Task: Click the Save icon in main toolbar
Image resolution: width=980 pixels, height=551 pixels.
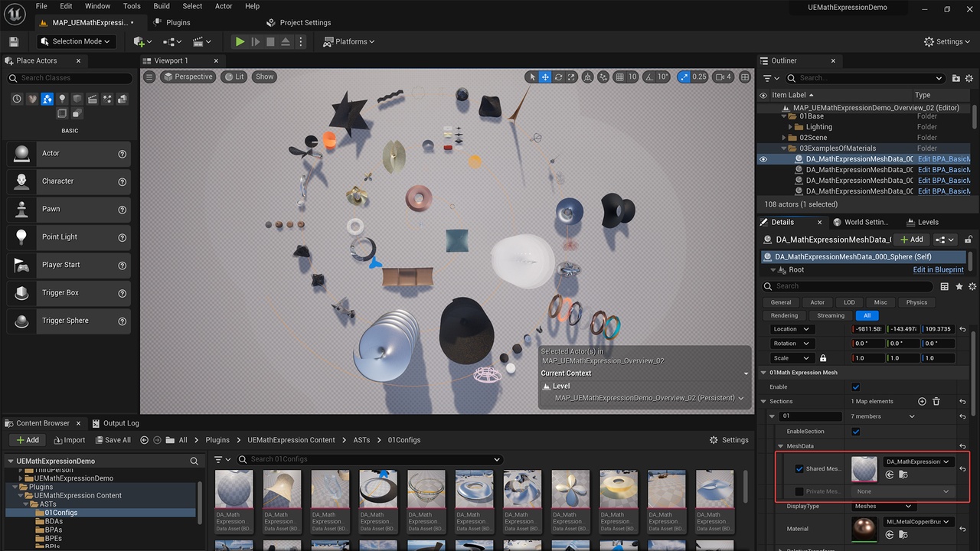Action: pos(13,41)
